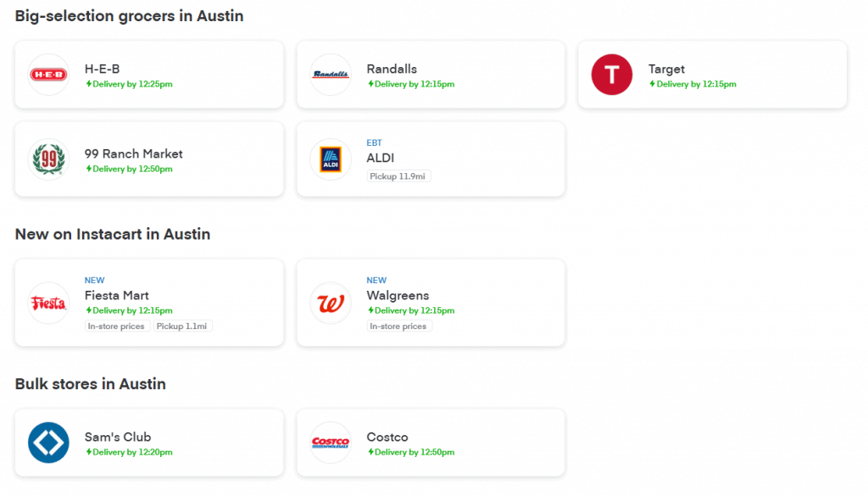This screenshot has width=868, height=496.
Task: Click the Walgreens W logo
Action: pos(331,303)
